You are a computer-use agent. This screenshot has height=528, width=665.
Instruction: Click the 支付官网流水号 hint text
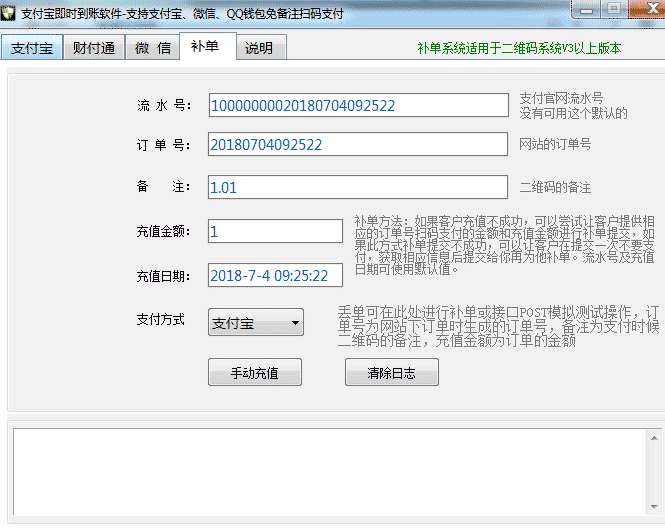pos(561,98)
